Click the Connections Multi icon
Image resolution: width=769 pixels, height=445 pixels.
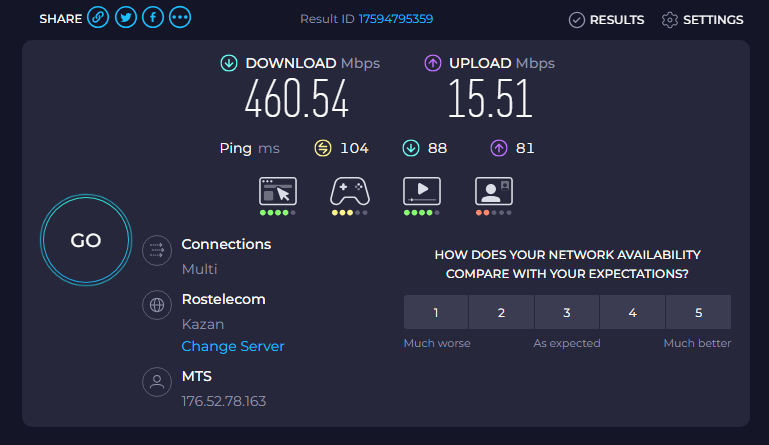[x=155, y=250]
